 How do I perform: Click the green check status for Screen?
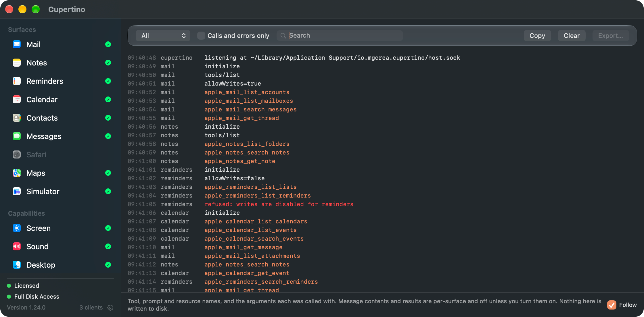(108, 228)
